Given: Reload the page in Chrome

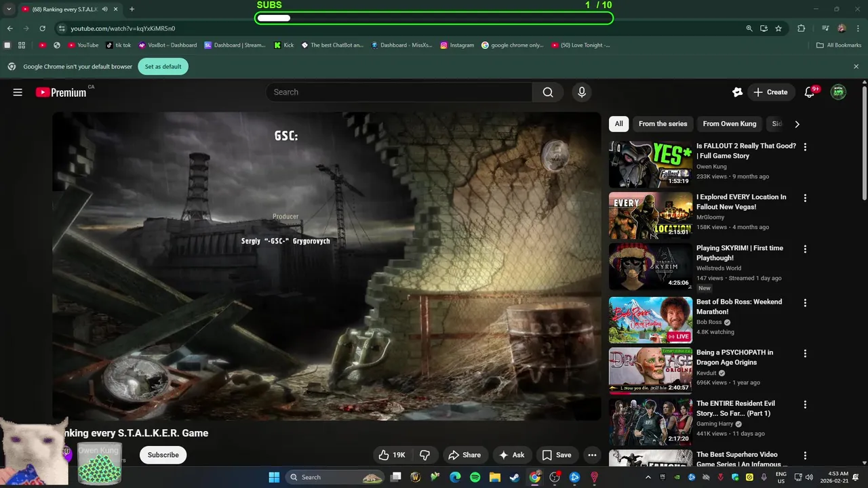Looking at the screenshot, I should coord(42,28).
